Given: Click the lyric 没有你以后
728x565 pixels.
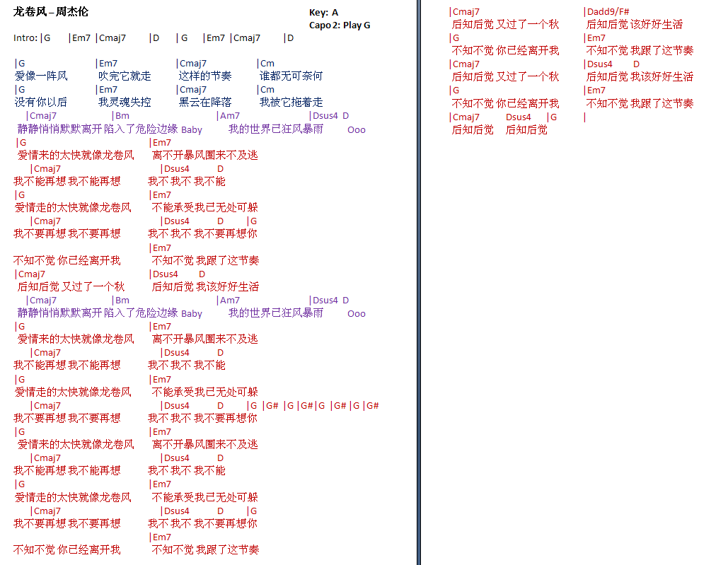Looking at the screenshot, I should tap(41, 102).
